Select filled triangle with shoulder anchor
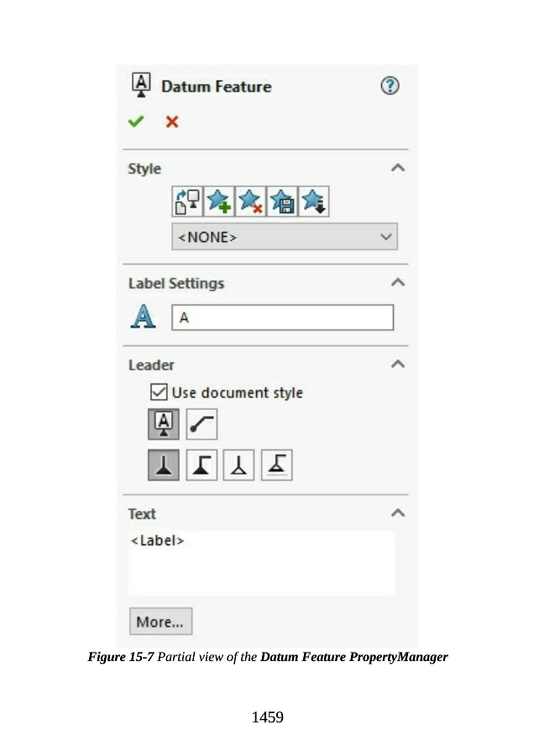Screen dimensions: 534x756 click(x=202, y=465)
